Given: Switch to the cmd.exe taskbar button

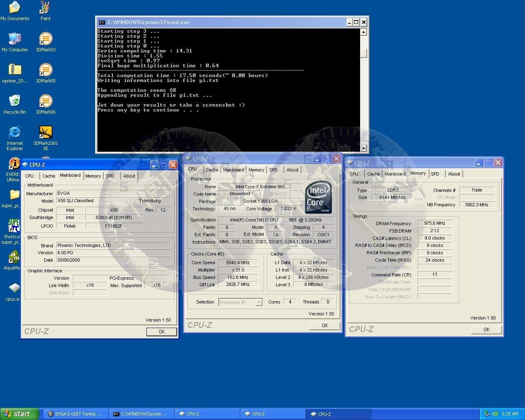Looking at the screenshot, I should [142, 414].
